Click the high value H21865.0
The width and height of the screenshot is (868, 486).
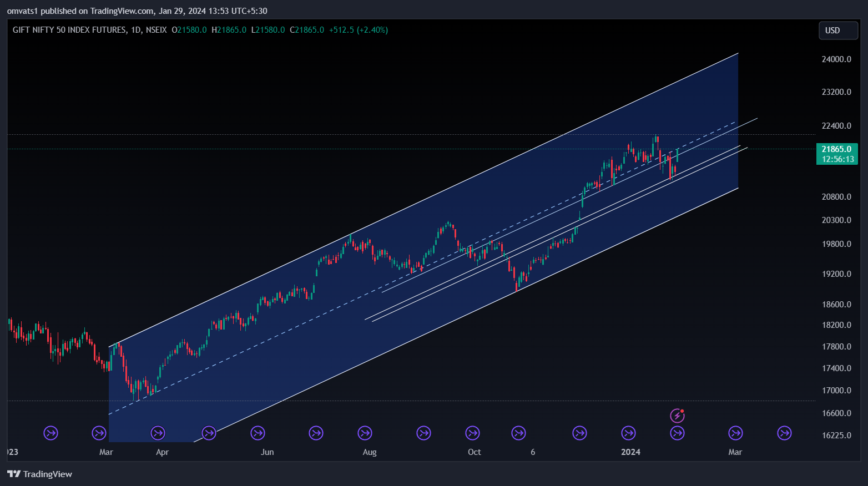[229, 30]
